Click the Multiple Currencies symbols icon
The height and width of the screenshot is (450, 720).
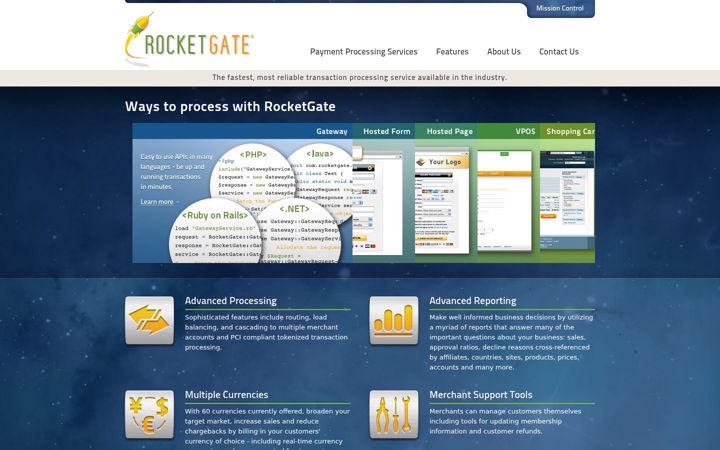149,414
